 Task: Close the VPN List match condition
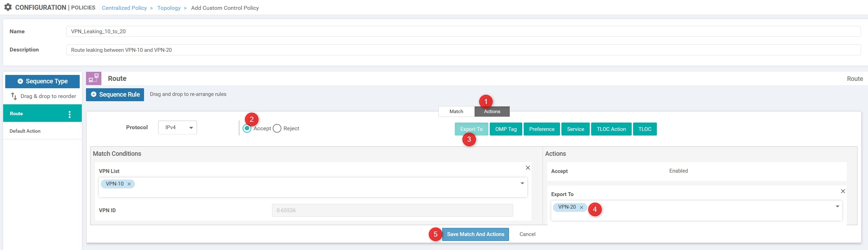click(x=528, y=168)
